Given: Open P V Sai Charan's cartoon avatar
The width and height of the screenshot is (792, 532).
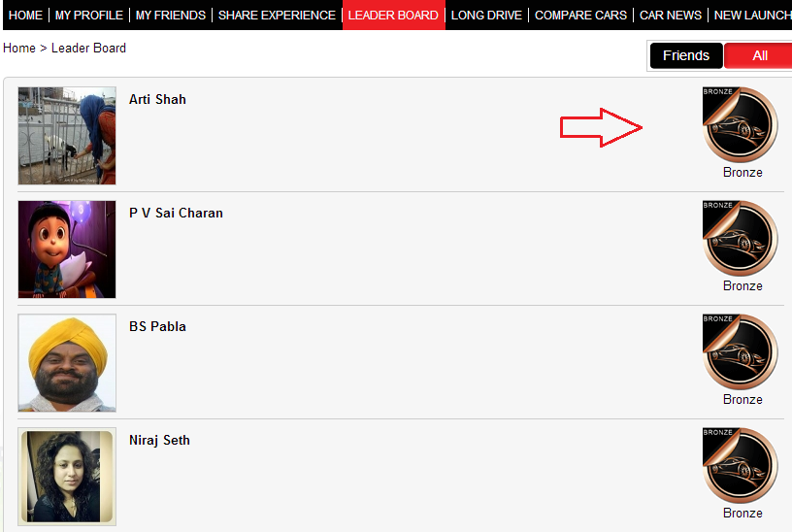Looking at the screenshot, I should (67, 249).
